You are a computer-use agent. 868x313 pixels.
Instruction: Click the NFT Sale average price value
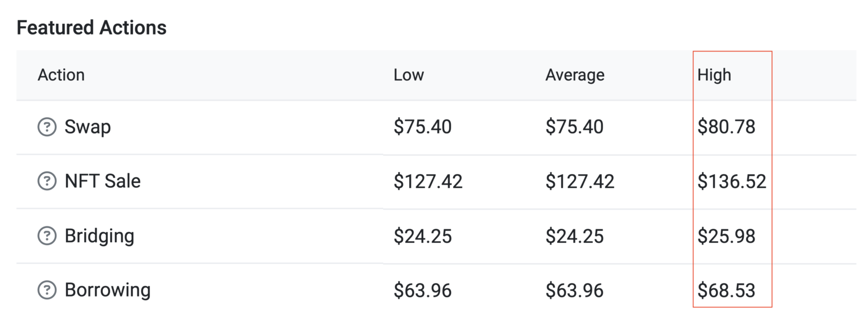tap(580, 182)
